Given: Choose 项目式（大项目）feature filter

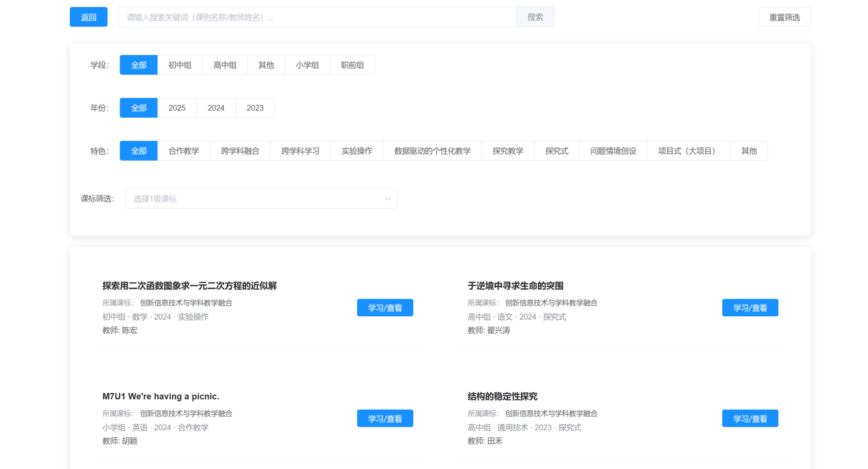Looking at the screenshot, I should click(686, 151).
